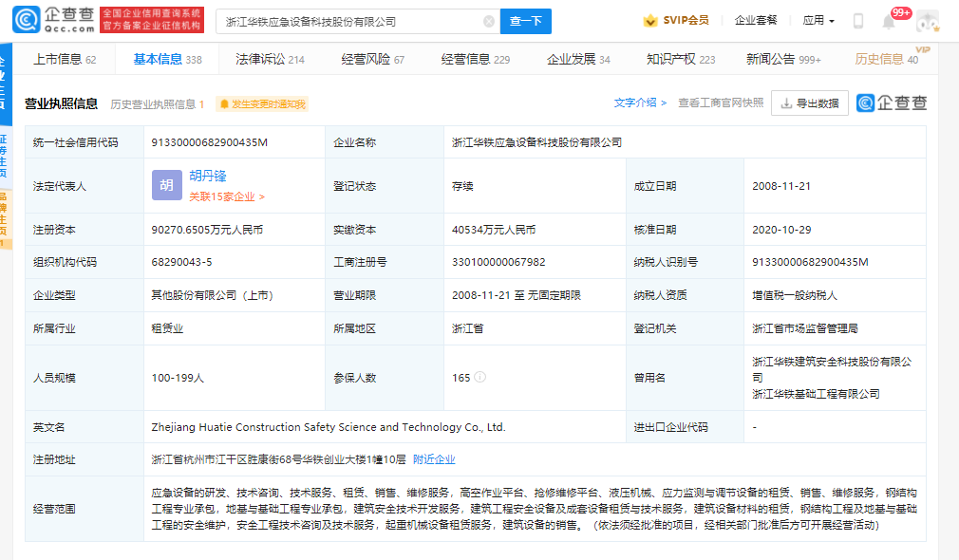Open 查看工商官网快照 link
This screenshot has height=560, width=959.
pos(721,103)
